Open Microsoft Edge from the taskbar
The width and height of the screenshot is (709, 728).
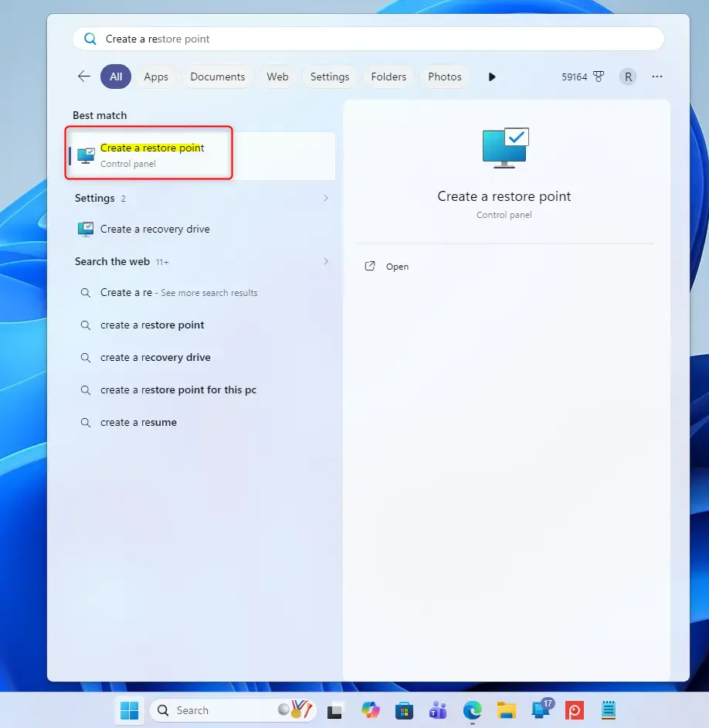473,710
